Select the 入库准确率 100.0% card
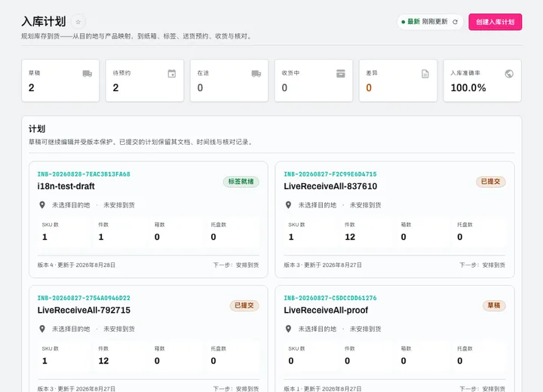Viewport: 543px width, 392px height. pos(483,81)
